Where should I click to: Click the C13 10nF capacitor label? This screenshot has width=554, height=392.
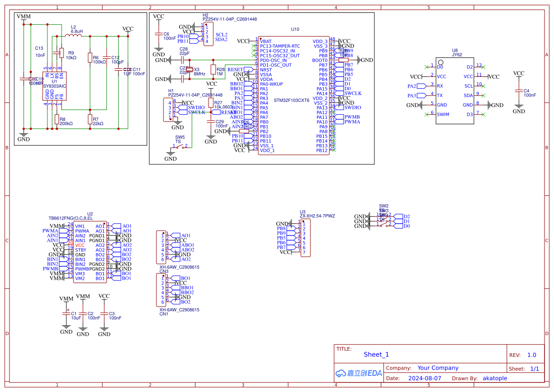(40, 52)
